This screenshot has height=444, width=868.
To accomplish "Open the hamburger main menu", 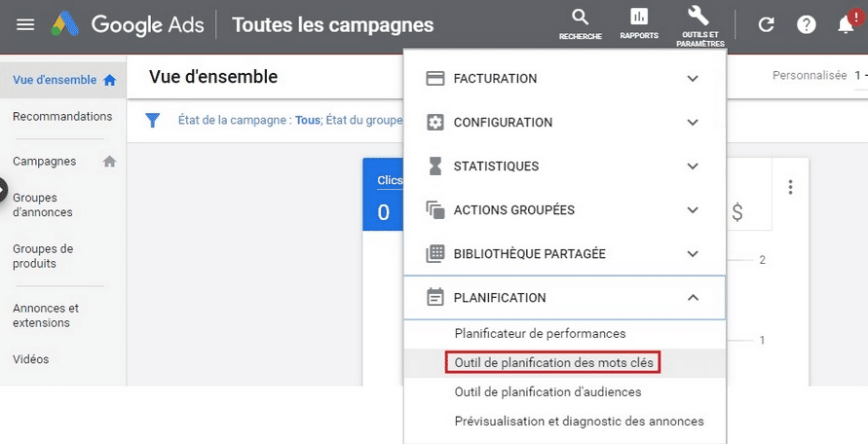I will 26,24.
